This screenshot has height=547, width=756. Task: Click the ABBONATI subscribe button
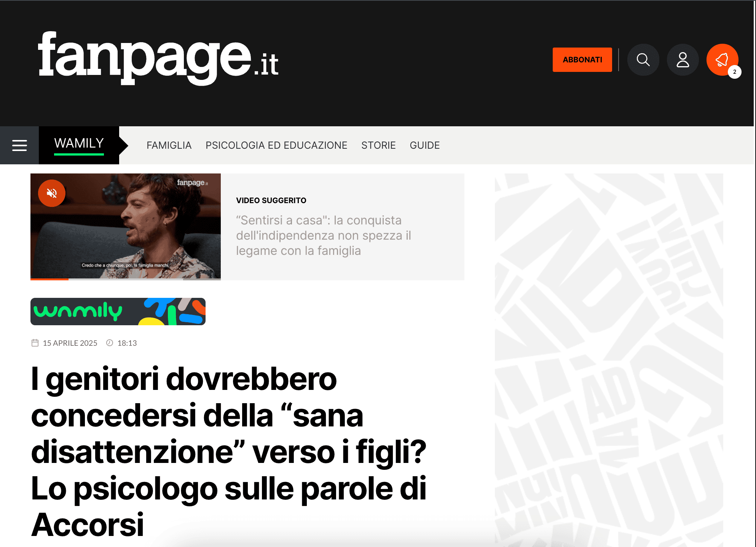[x=582, y=60]
